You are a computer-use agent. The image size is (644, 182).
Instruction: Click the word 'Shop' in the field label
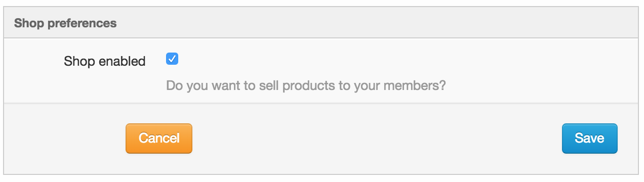click(x=79, y=62)
